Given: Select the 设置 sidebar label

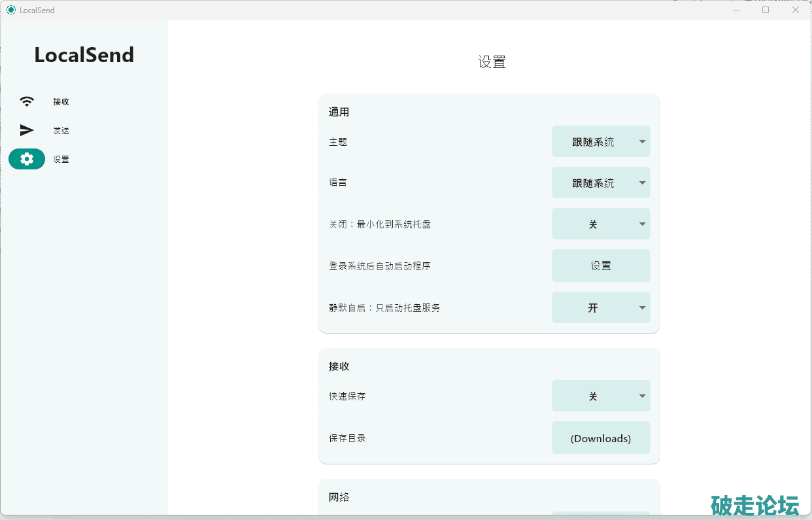Looking at the screenshot, I should tap(61, 160).
